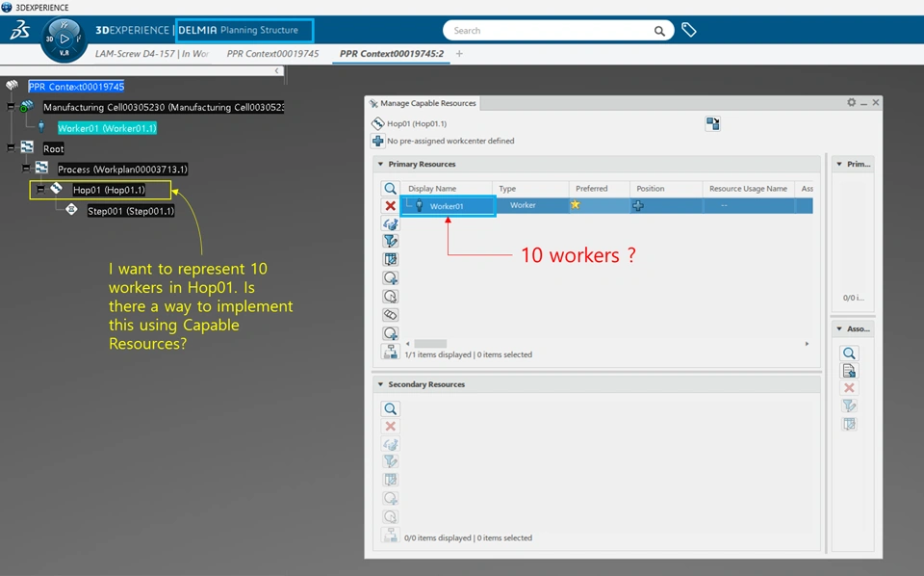Collapse the Hop01 tree node

coord(40,189)
